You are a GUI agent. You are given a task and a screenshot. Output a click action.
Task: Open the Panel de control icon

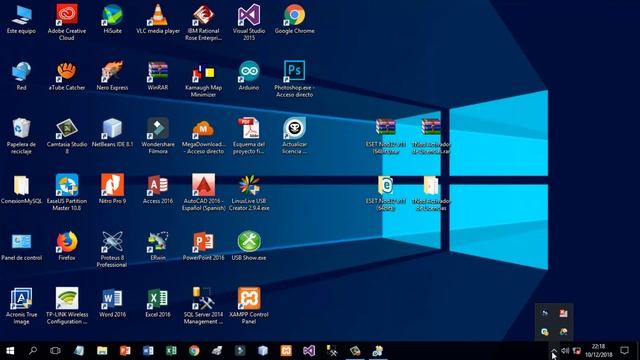pos(21,247)
